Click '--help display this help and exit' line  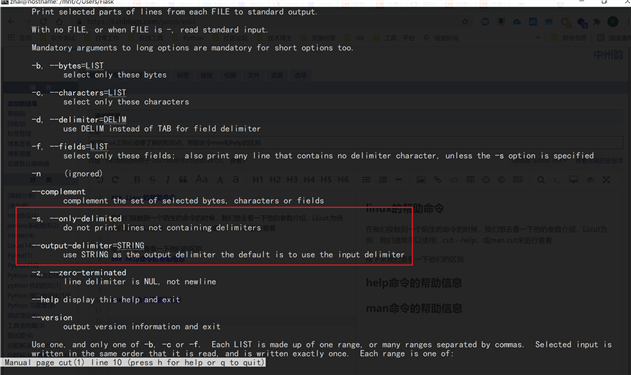tap(106, 299)
